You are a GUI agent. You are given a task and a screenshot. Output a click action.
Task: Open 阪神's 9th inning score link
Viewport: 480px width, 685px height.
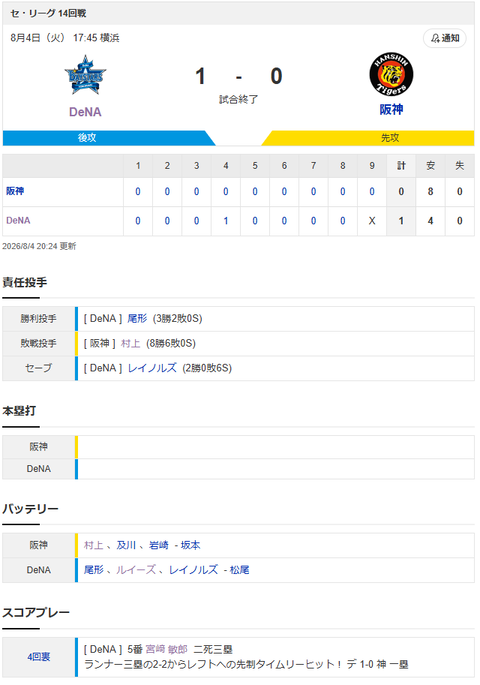372,191
